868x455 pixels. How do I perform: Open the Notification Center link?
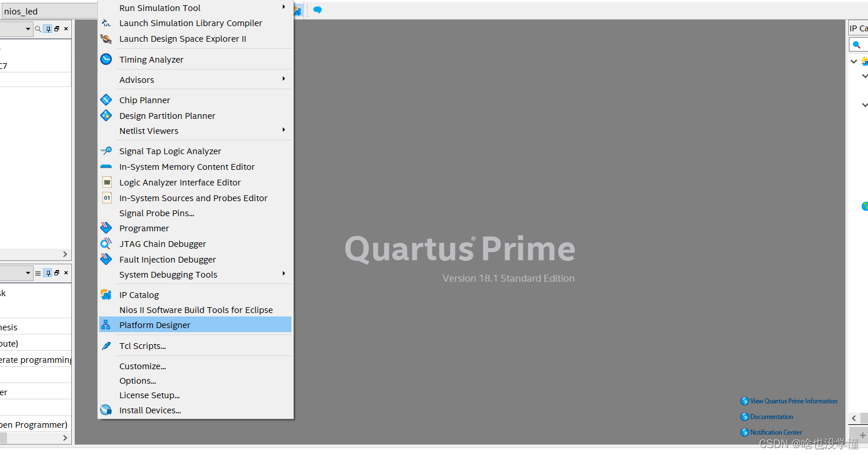click(771, 432)
